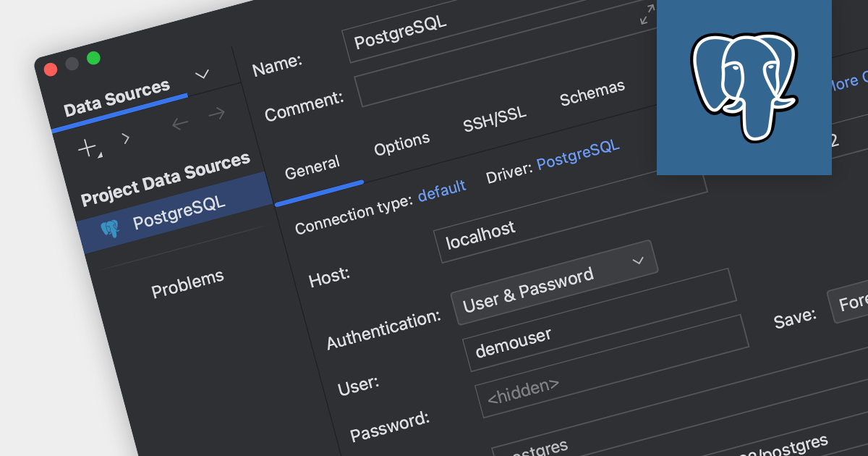Click the large PostgreSQL elephant logo

point(744,88)
